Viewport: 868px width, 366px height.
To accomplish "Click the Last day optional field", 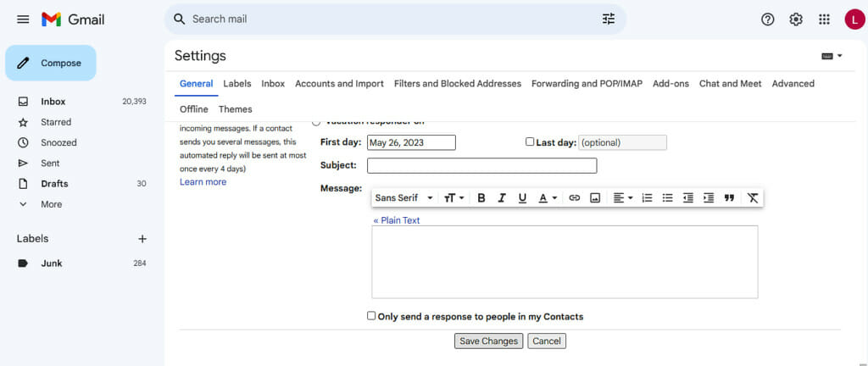I will coord(622,142).
